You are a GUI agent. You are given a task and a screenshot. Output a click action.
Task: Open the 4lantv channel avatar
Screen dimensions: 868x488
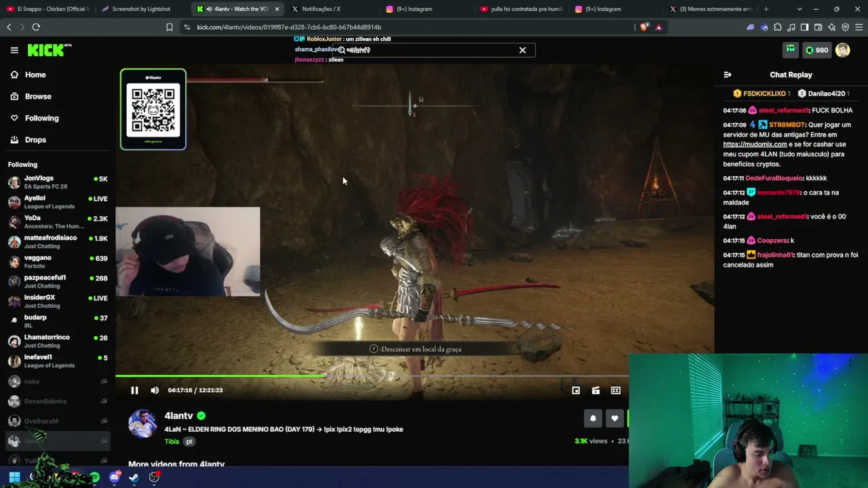point(142,423)
